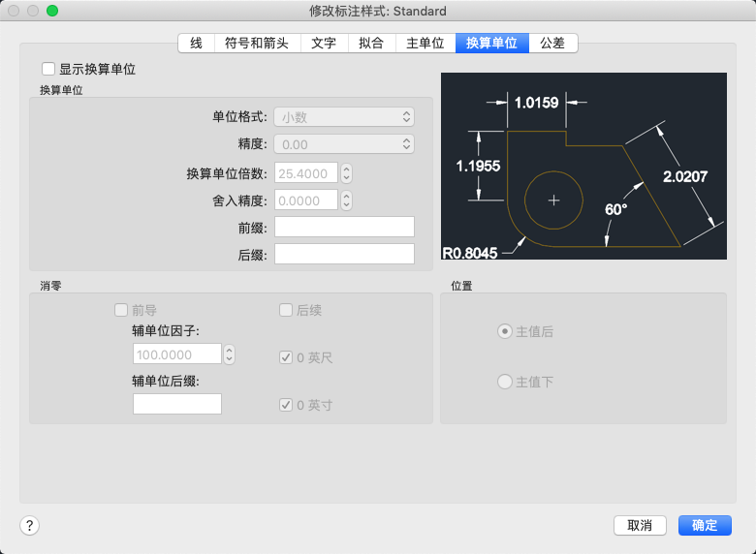Select the 主值下 radio button
Viewport: 756px width, 554px height.
click(504, 382)
